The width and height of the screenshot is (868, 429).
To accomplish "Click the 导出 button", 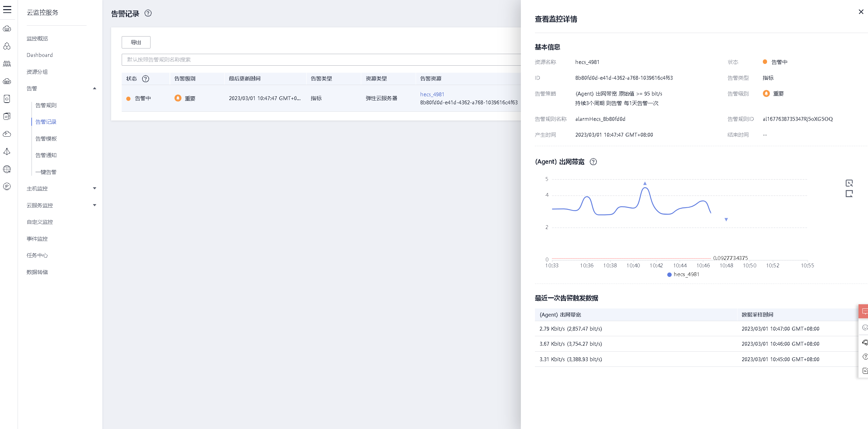I will (136, 43).
